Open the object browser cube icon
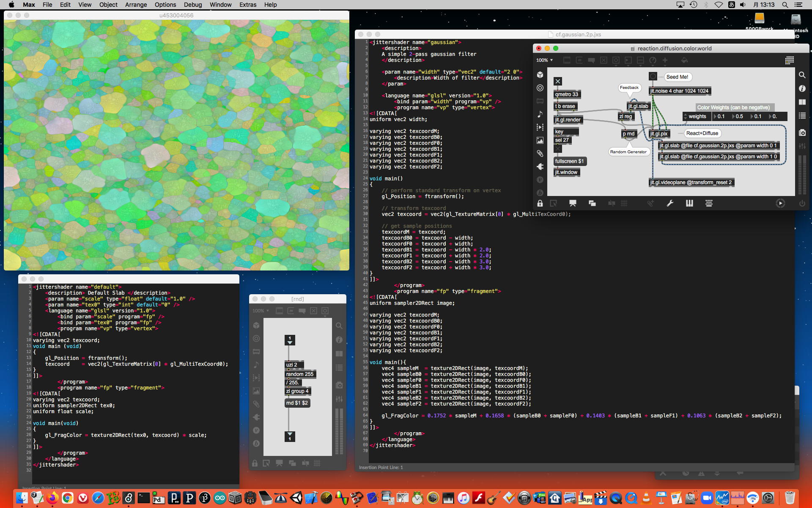 click(x=540, y=75)
